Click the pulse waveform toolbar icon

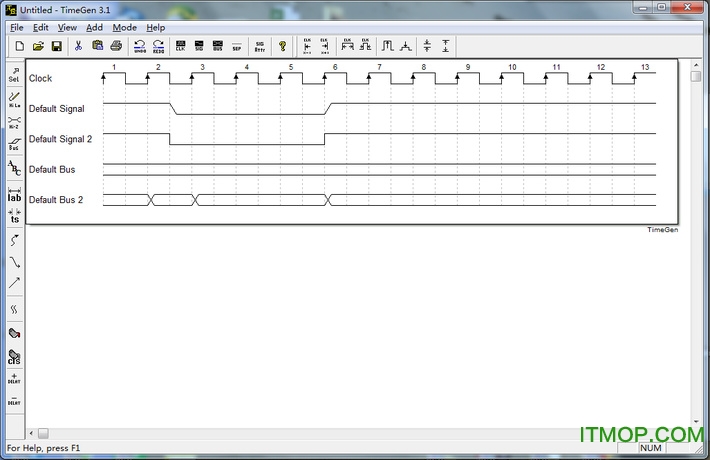[x=388, y=46]
